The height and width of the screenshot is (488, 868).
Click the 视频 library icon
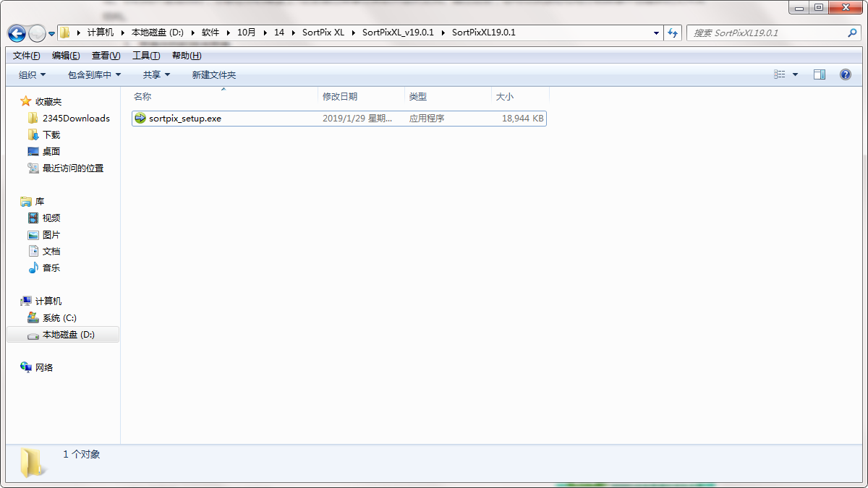click(x=33, y=218)
